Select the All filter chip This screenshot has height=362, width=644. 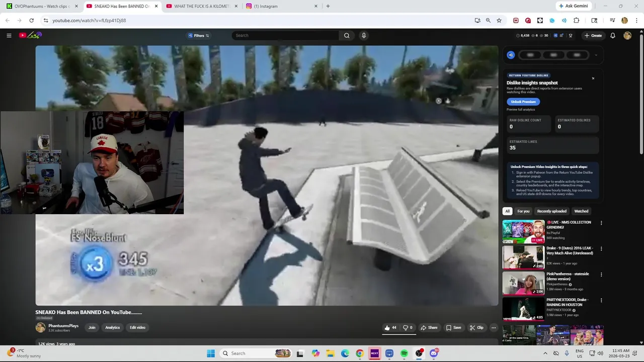coord(507,211)
